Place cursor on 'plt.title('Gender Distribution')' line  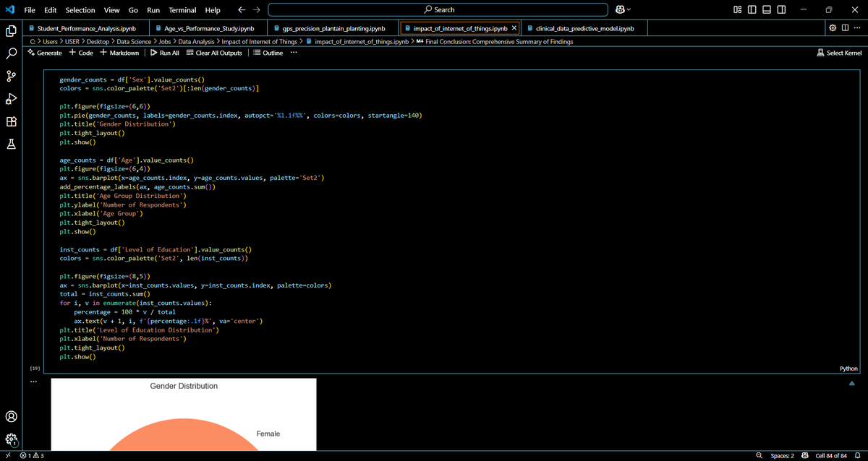pos(118,124)
